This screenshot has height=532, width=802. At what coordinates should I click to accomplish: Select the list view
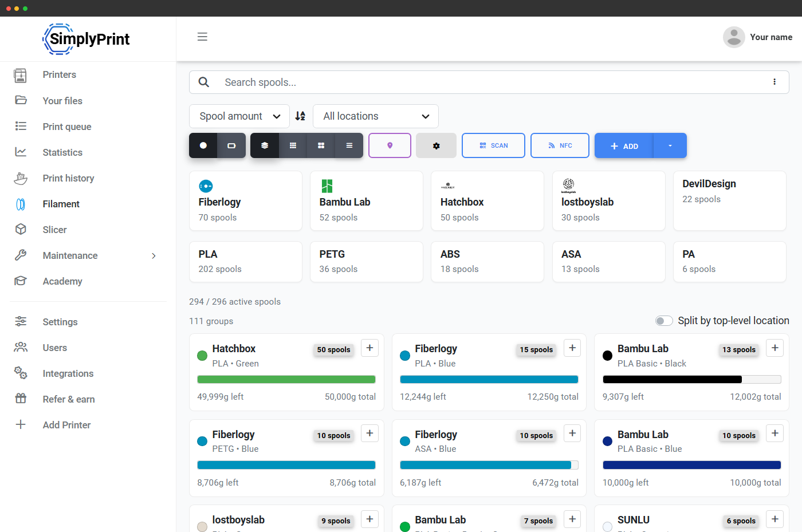click(349, 145)
